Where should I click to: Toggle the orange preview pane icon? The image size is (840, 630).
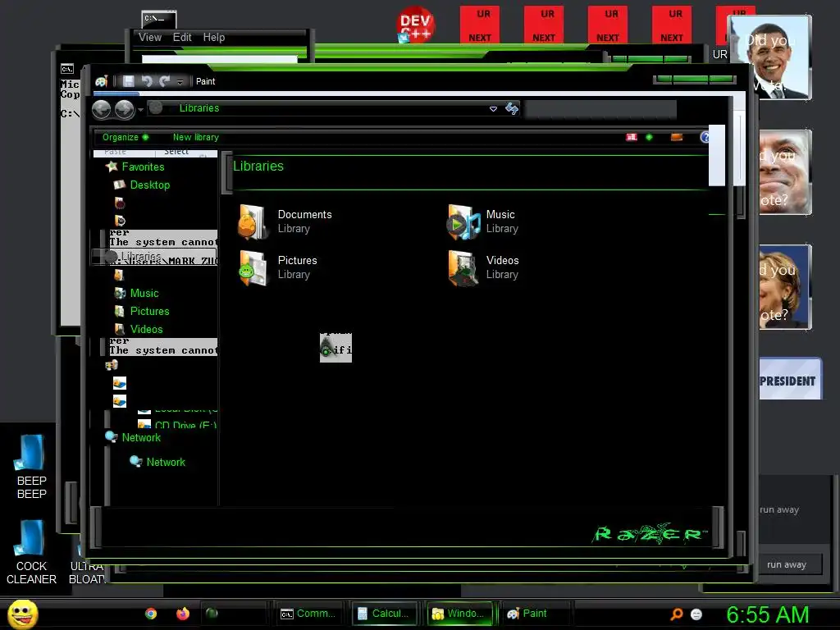(x=677, y=137)
